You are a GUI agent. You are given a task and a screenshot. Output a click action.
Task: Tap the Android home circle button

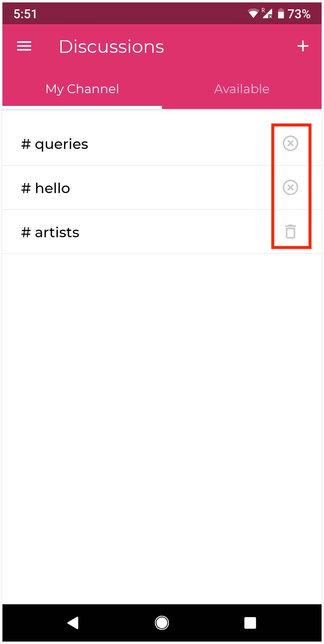[x=162, y=622]
